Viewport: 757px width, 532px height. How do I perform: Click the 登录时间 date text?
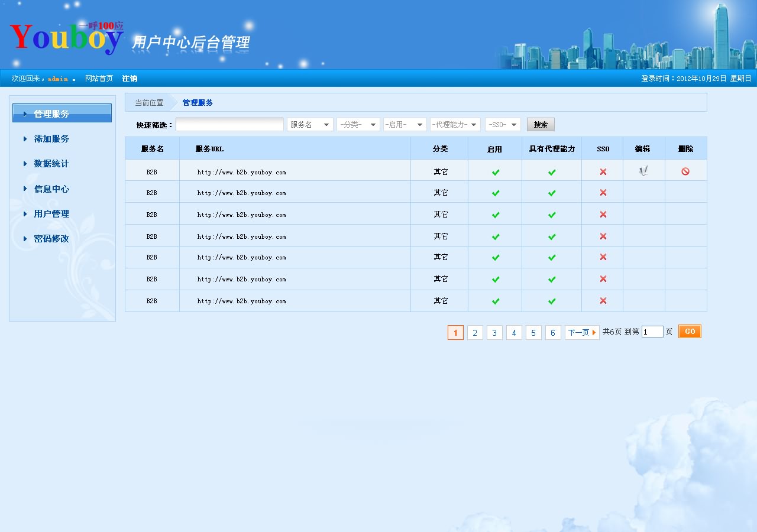click(x=696, y=79)
